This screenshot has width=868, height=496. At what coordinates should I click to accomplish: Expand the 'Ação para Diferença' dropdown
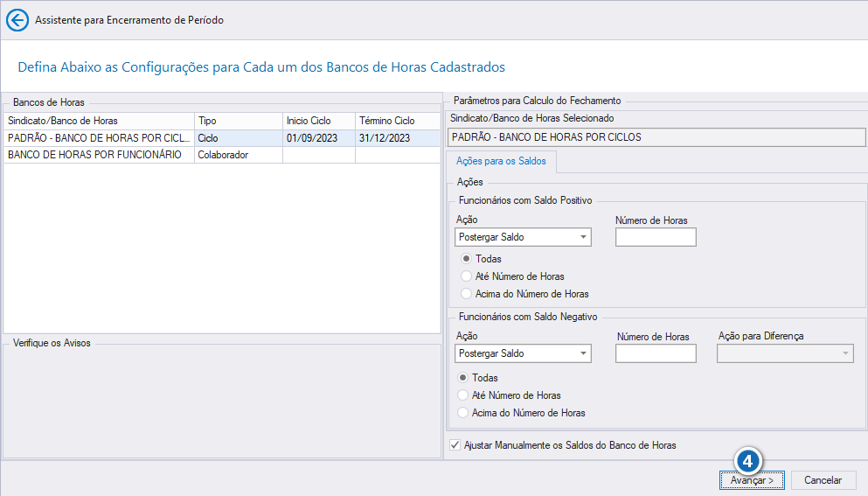click(785, 353)
